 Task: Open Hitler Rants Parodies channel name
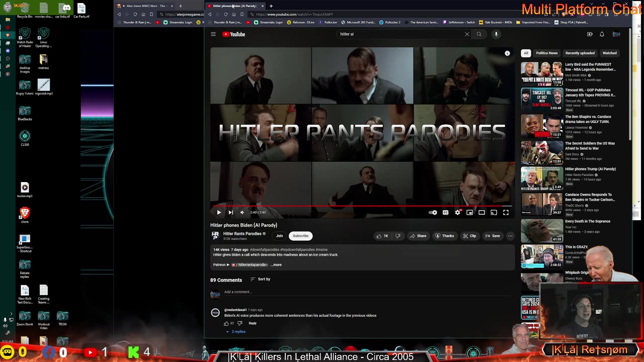(x=243, y=234)
